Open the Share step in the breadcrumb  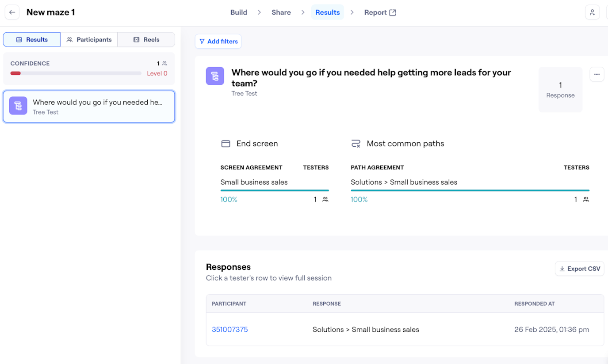pos(281,12)
